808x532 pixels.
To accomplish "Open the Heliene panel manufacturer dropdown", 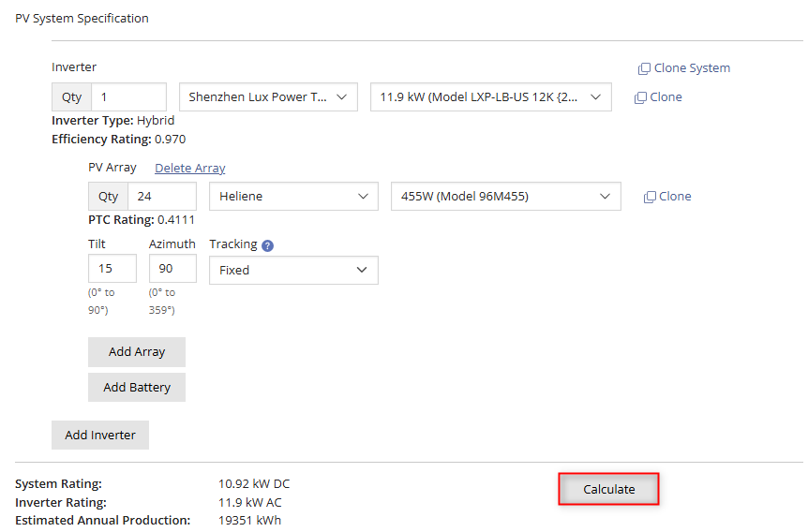I will pyautogui.click(x=293, y=197).
